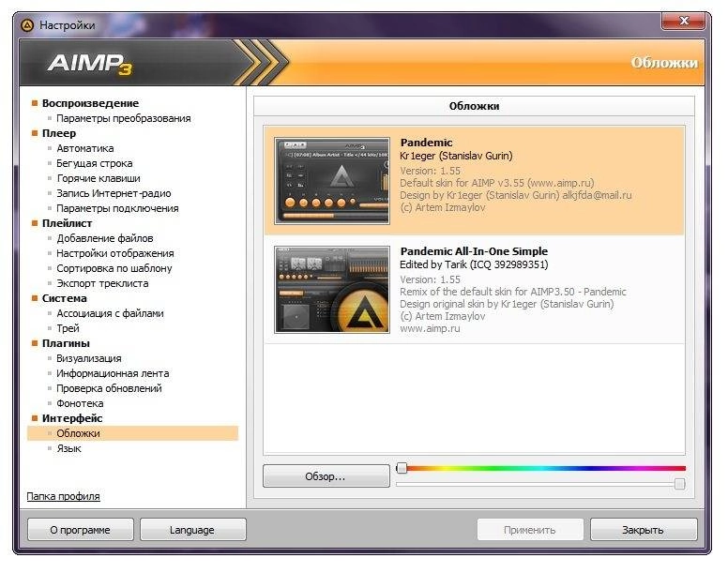The height and width of the screenshot is (573, 728).
Task: Select the Pandemic skin thumbnail
Action: [x=332, y=181]
